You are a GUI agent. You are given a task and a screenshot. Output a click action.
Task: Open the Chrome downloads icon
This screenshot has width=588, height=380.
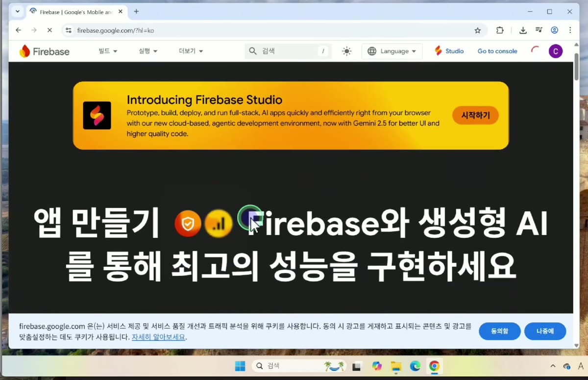pyautogui.click(x=523, y=30)
